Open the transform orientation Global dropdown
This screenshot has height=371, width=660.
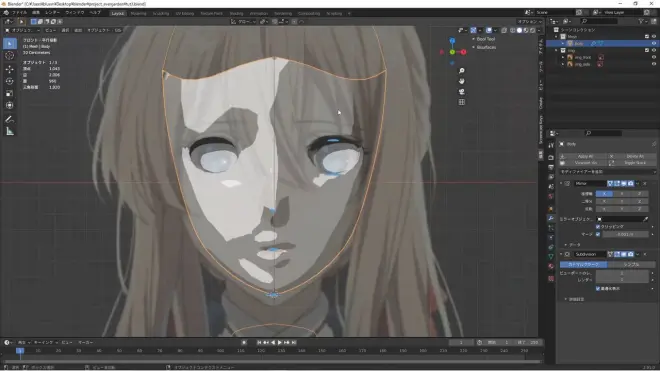click(243, 21)
